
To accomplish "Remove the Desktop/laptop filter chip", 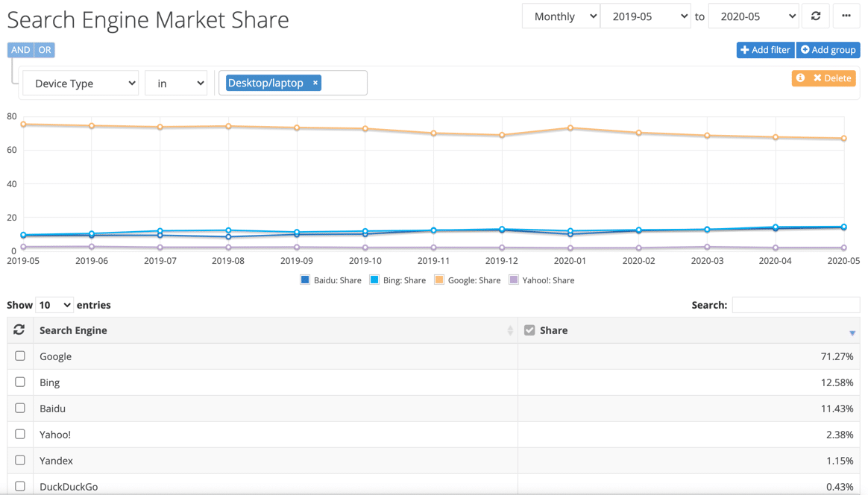I will coord(315,83).
